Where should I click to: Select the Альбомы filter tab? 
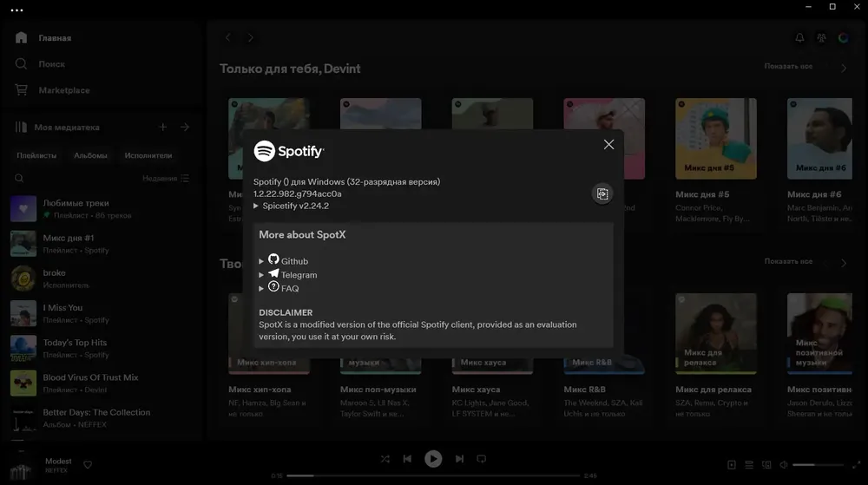[91, 155]
